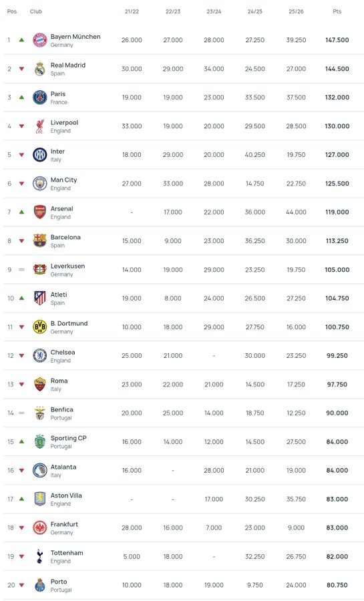The height and width of the screenshot is (601, 364).
Task: Click the Frankfurt eagle crest
Action: click(40, 528)
